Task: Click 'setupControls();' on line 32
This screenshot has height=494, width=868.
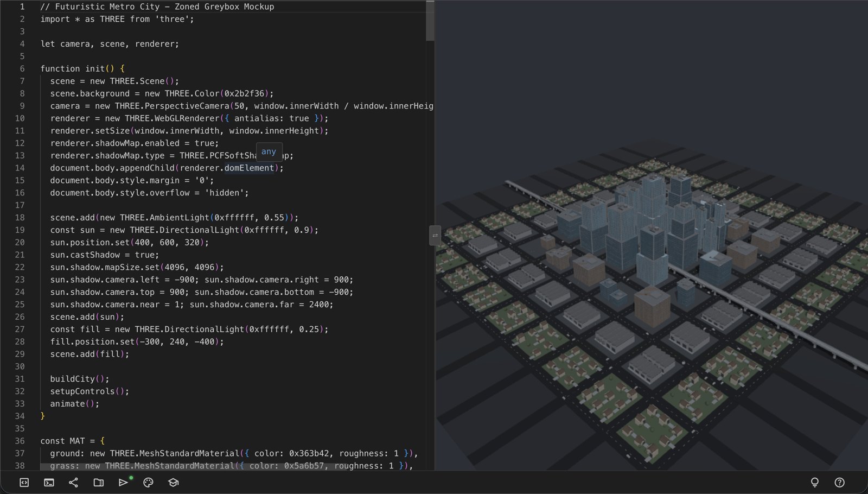Action: point(90,391)
